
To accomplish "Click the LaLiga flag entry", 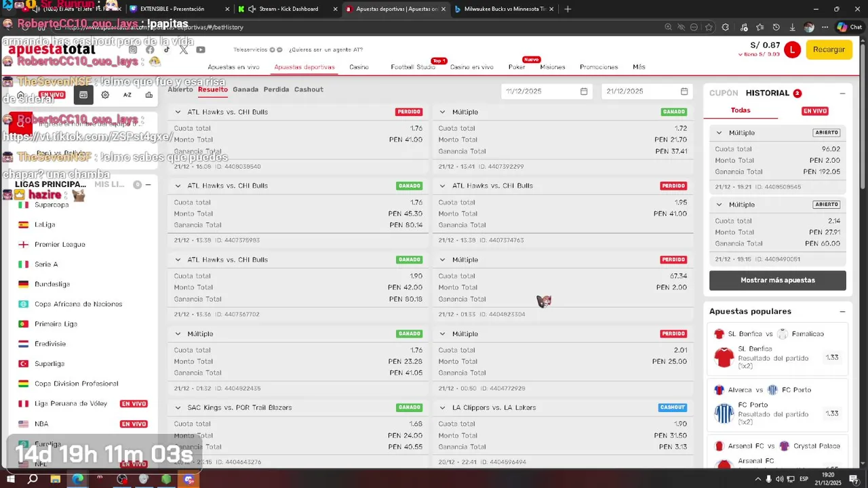I will click(x=45, y=224).
